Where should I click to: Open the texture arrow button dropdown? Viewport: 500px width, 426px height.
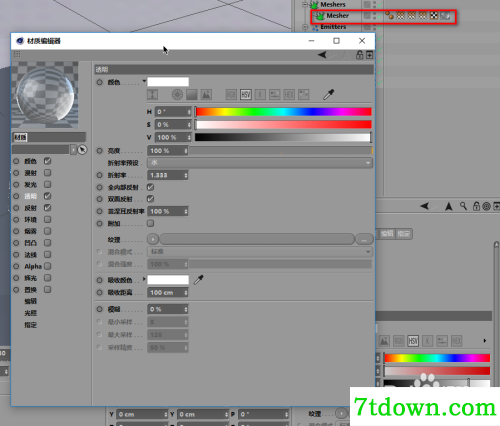pos(153,239)
